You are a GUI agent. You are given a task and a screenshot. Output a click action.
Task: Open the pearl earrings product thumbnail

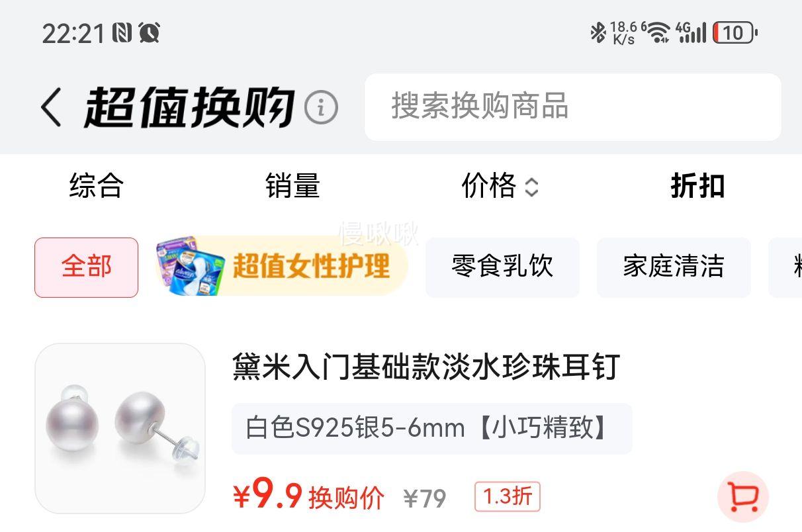[x=120, y=428]
